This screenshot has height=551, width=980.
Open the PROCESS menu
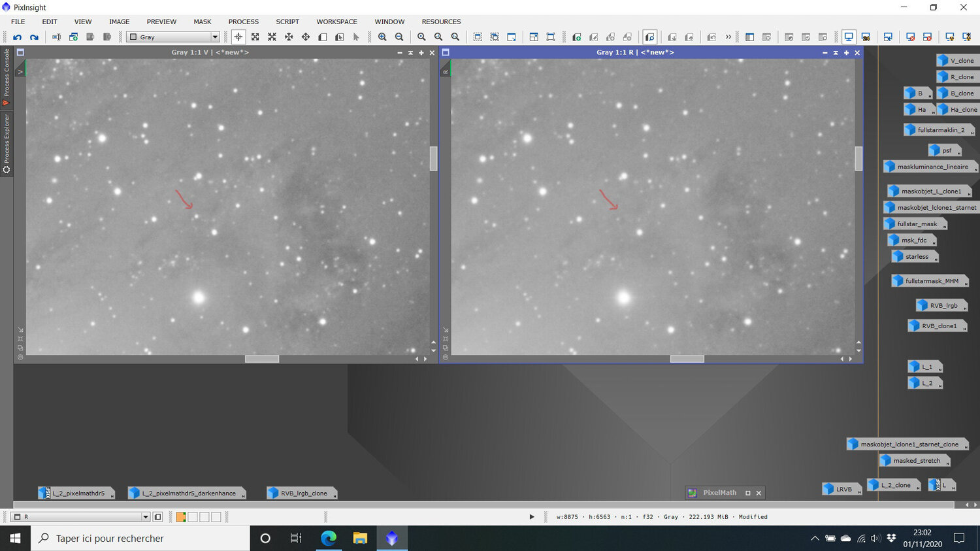(x=244, y=22)
